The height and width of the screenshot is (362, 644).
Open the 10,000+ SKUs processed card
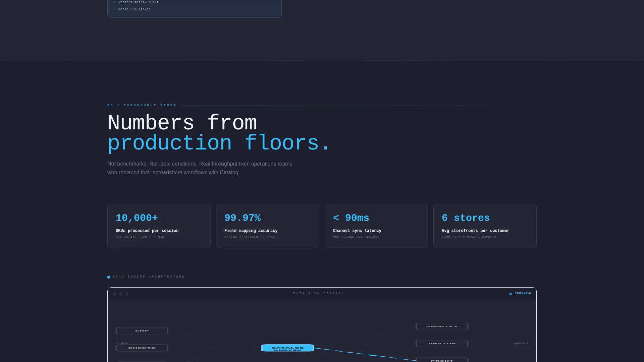(159, 226)
